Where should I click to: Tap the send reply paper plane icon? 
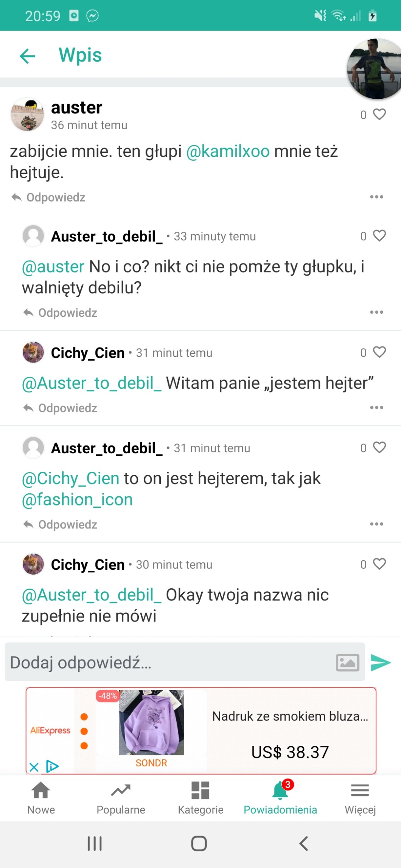pyautogui.click(x=380, y=662)
